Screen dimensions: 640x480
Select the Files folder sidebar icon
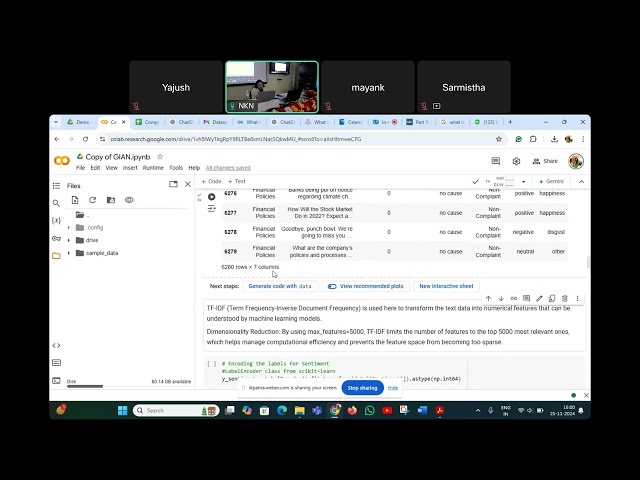(56, 256)
